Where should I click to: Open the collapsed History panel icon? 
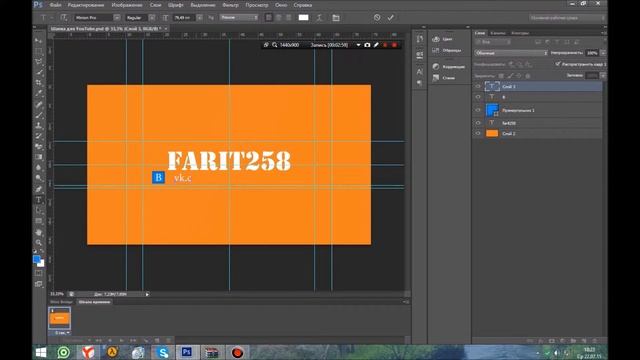coord(420,39)
